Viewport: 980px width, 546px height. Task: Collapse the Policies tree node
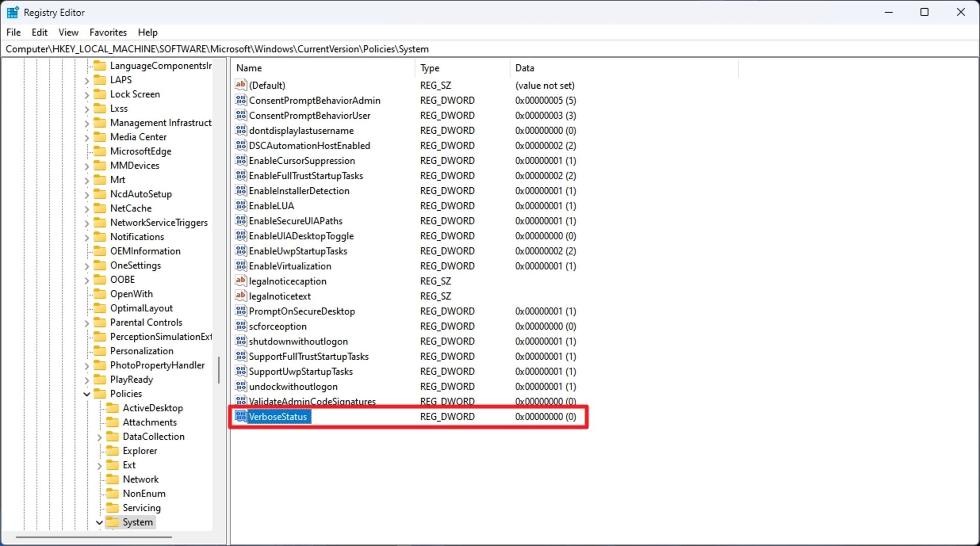(x=87, y=394)
